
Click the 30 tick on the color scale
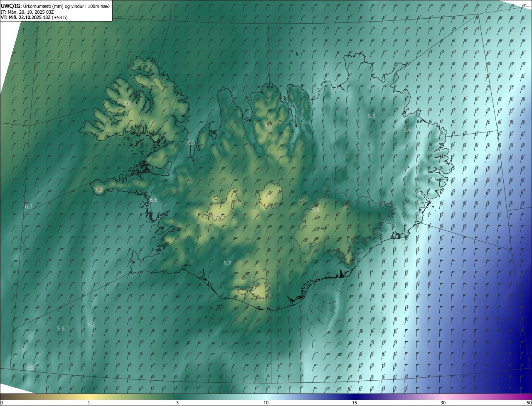(443, 403)
